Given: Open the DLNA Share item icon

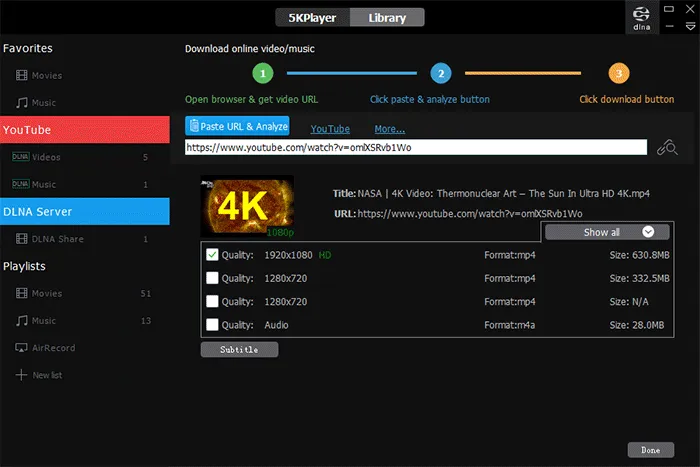Looking at the screenshot, I should pyautogui.click(x=21, y=239).
